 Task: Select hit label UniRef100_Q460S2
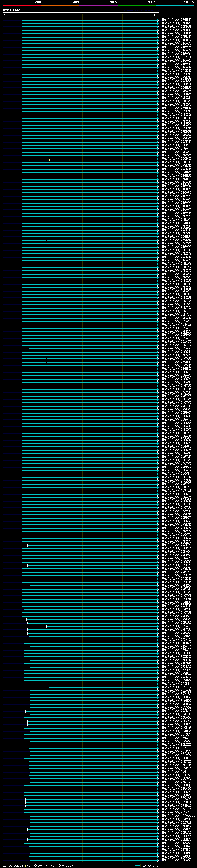177,67
